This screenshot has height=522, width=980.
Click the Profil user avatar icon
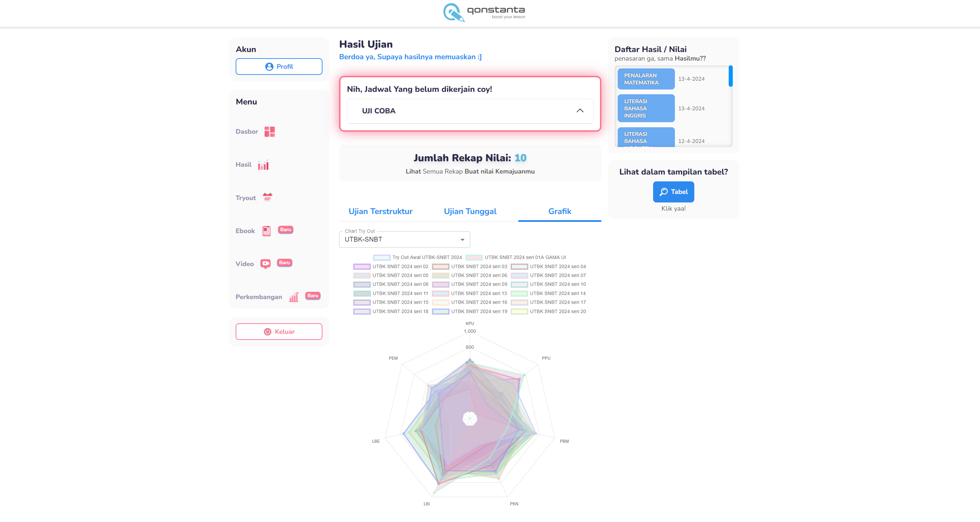pyautogui.click(x=269, y=67)
